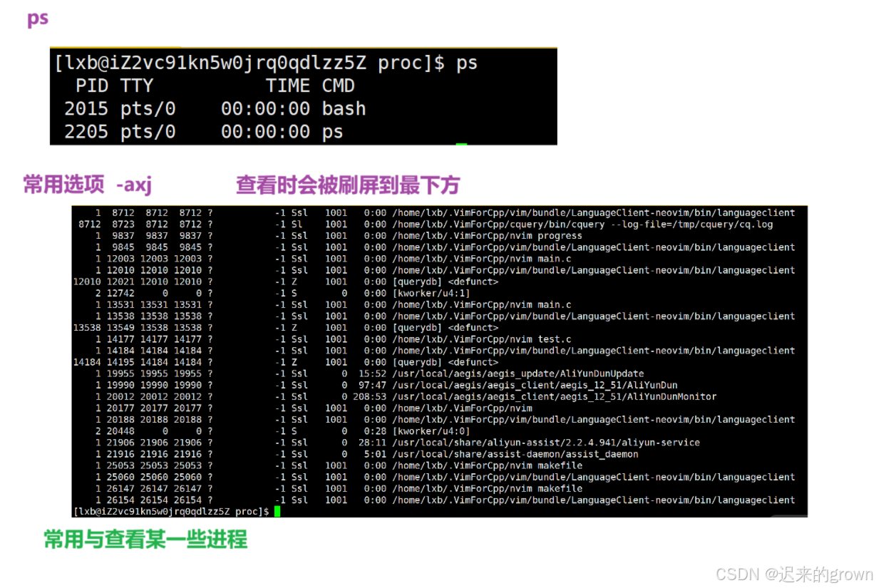Select the 208:53 time value
This screenshot has width=876, height=588.
coord(370,396)
